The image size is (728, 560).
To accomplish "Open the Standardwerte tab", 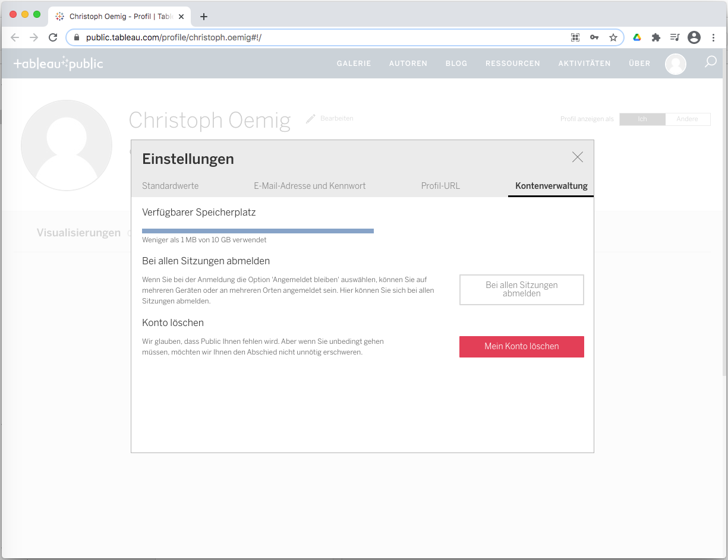I will point(170,186).
